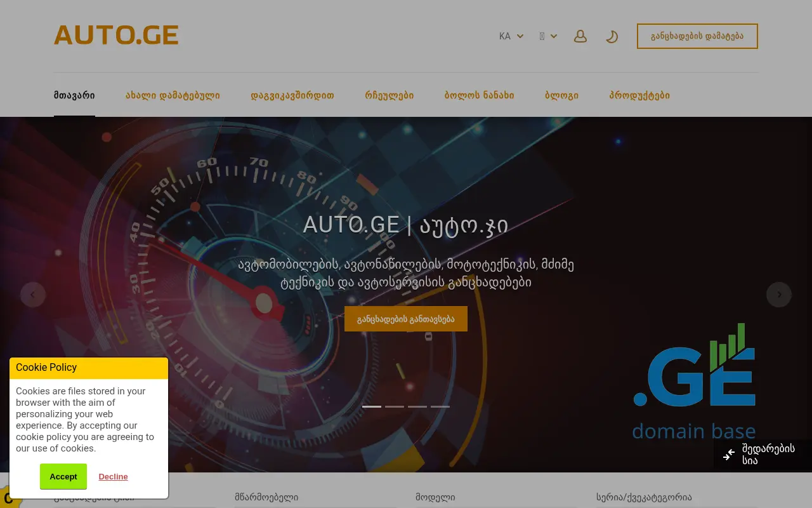This screenshot has width=812, height=508.
Task: Expand the currency dropdown next to KA
Action: (x=548, y=36)
